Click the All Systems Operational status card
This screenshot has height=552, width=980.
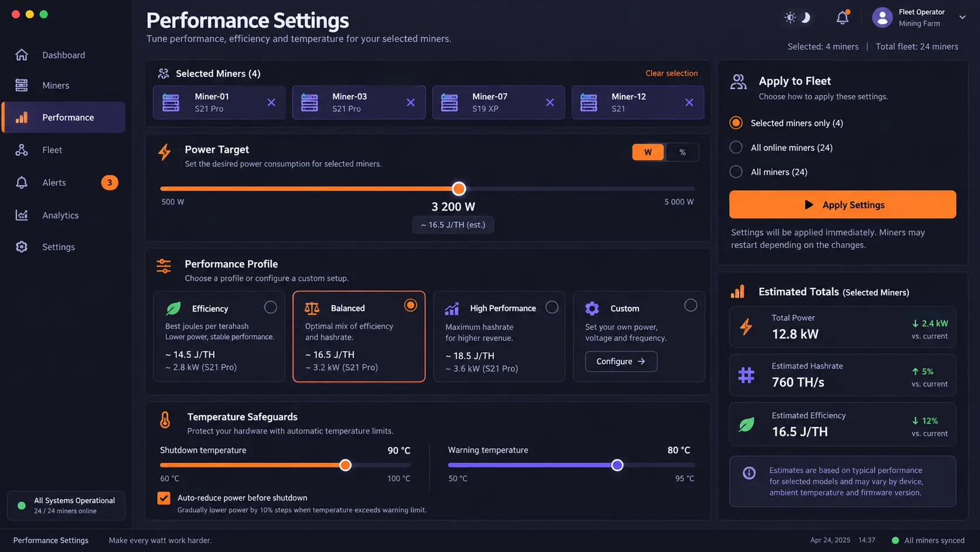[66, 505]
